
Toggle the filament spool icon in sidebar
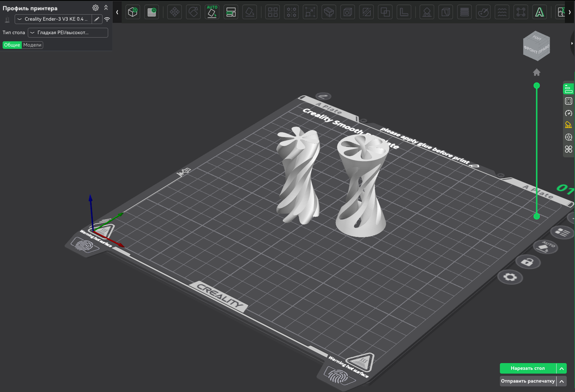point(569,137)
